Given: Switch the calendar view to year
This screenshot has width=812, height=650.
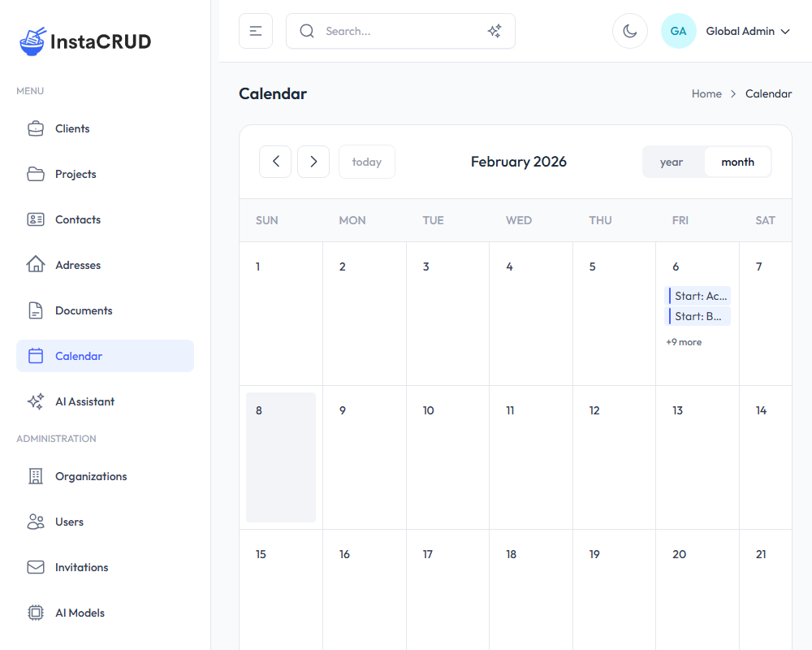Looking at the screenshot, I should click(x=673, y=162).
